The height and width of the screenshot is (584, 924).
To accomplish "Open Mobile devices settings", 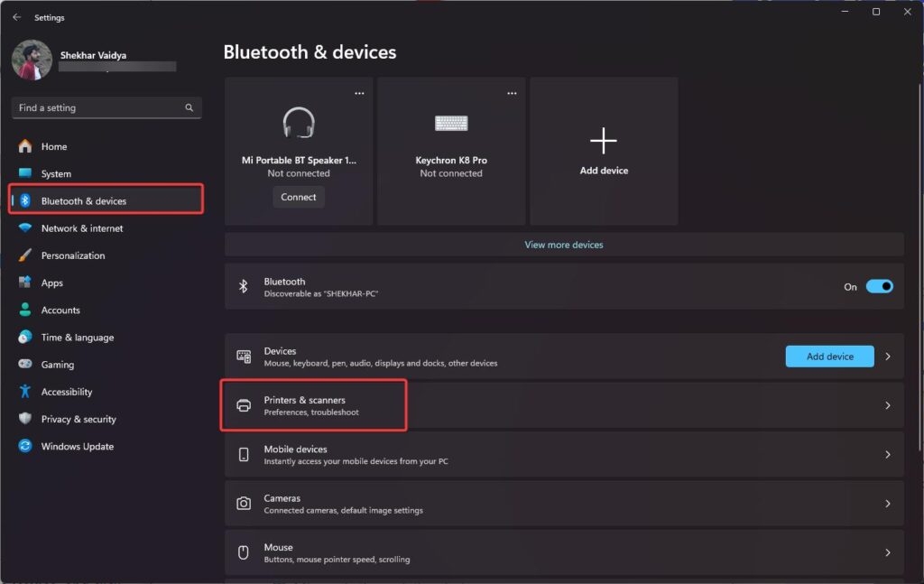I will [564, 454].
